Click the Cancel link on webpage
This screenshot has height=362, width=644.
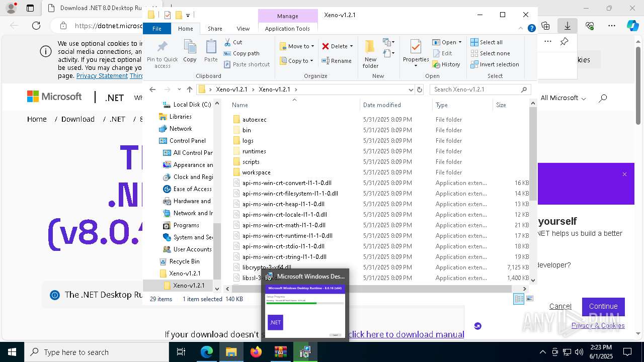click(x=560, y=306)
